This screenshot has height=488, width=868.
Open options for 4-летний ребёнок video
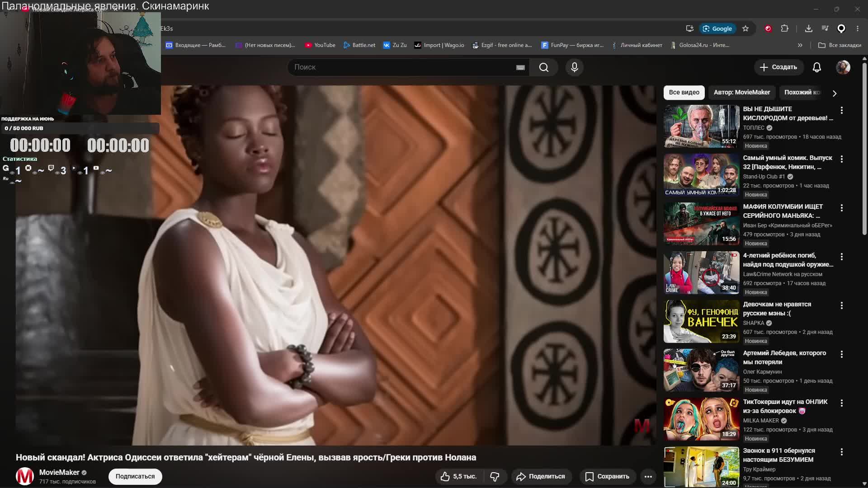[842, 257]
